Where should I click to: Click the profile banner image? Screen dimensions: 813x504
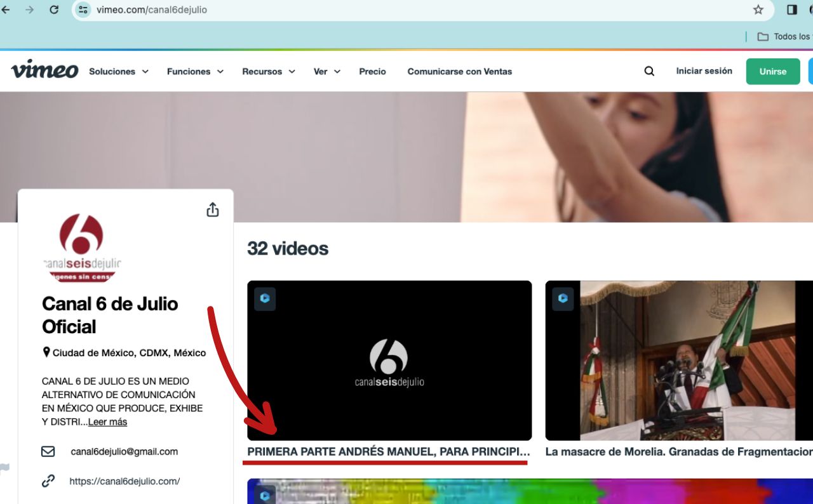pos(406,157)
